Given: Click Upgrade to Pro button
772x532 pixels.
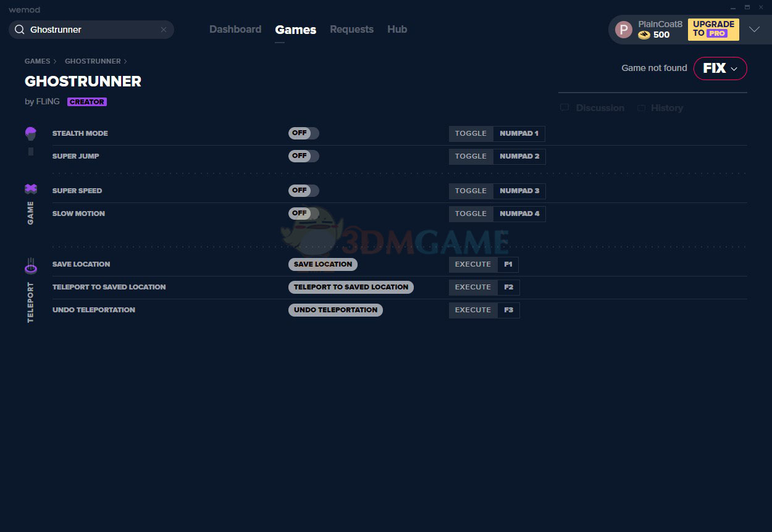Looking at the screenshot, I should pyautogui.click(x=713, y=29).
